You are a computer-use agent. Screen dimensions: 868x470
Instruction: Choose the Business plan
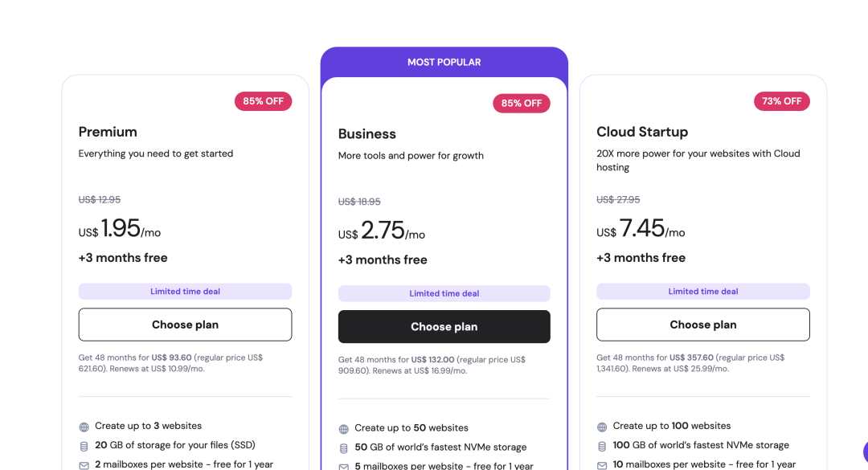click(x=444, y=327)
